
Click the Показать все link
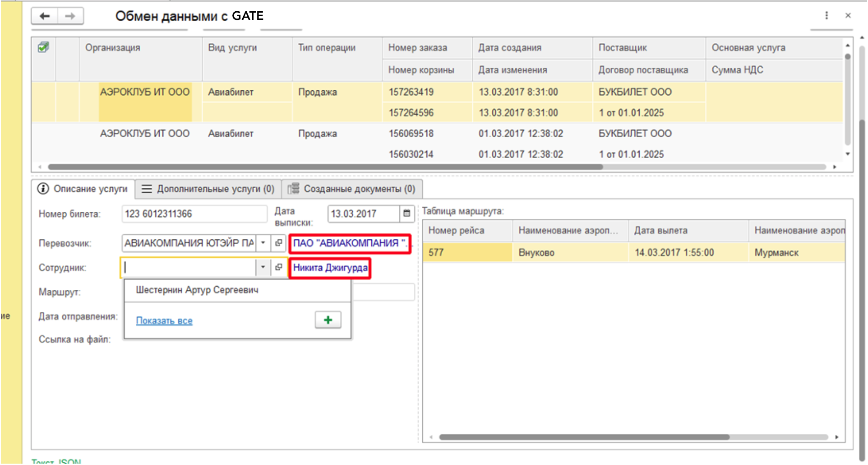click(x=164, y=321)
